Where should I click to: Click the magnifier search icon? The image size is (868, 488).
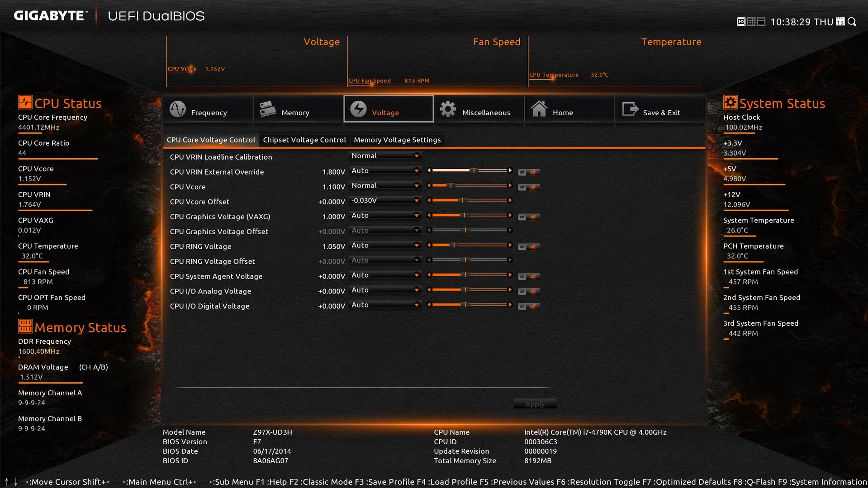(852, 22)
